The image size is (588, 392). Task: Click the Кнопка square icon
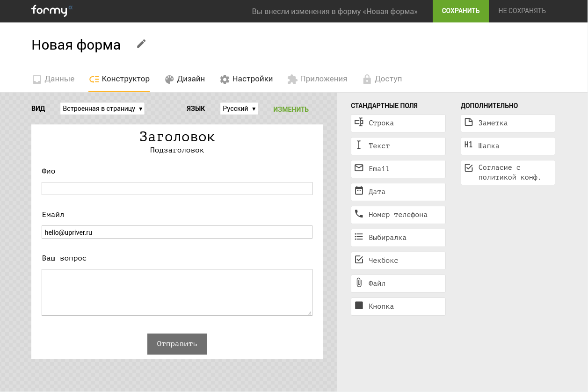pyautogui.click(x=359, y=305)
